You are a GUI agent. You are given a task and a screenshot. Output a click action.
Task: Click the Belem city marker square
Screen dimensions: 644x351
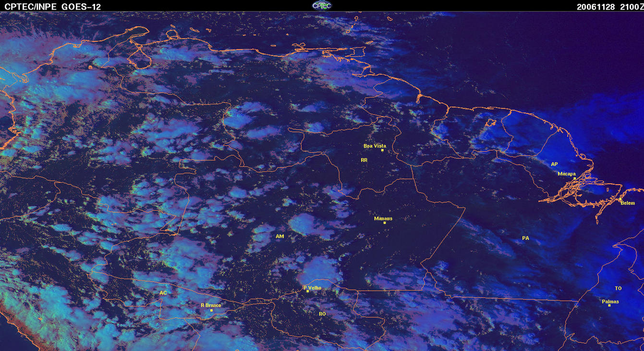point(620,199)
